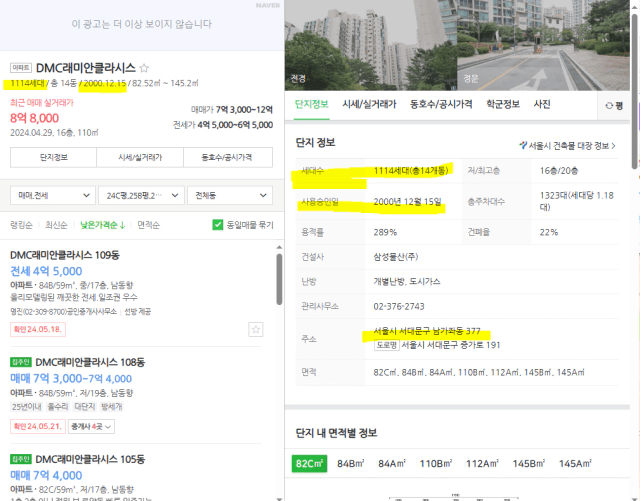
Task: Click the 아파트 type badge by title
Action: click(x=21, y=68)
